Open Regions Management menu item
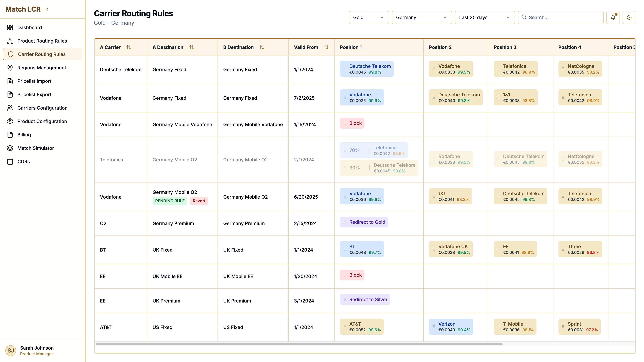644x362 pixels. 42,68
